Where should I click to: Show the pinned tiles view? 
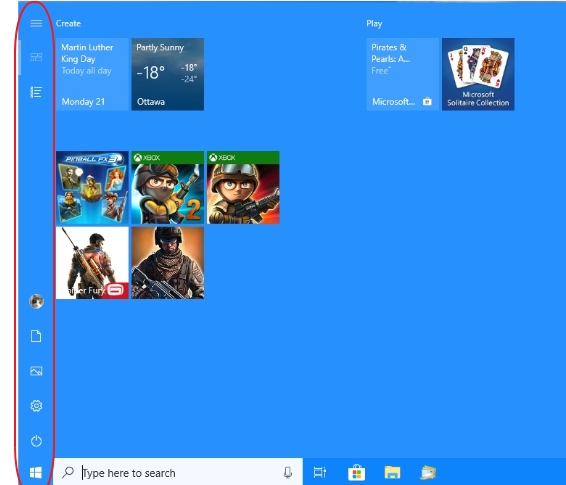tap(36, 57)
